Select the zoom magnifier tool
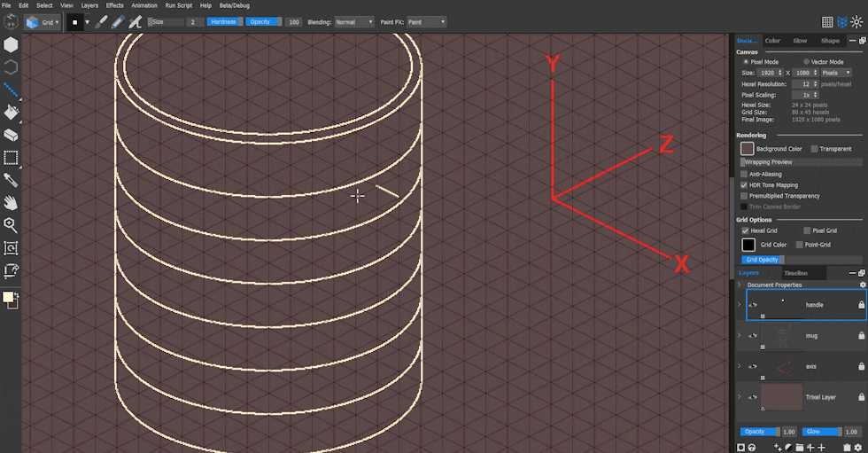 tap(11, 226)
